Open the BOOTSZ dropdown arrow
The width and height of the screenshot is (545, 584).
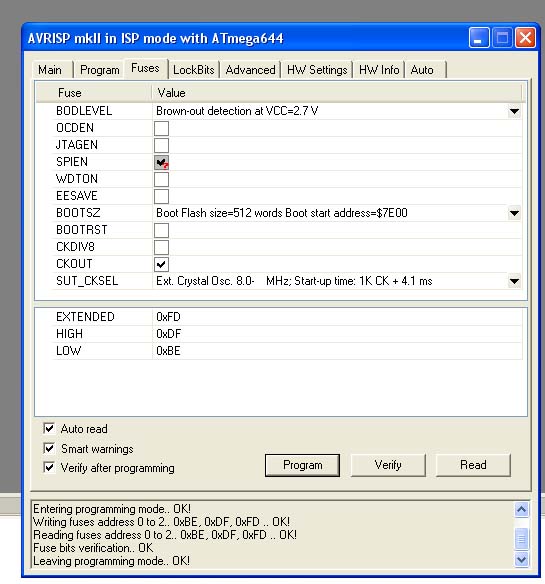(514, 213)
